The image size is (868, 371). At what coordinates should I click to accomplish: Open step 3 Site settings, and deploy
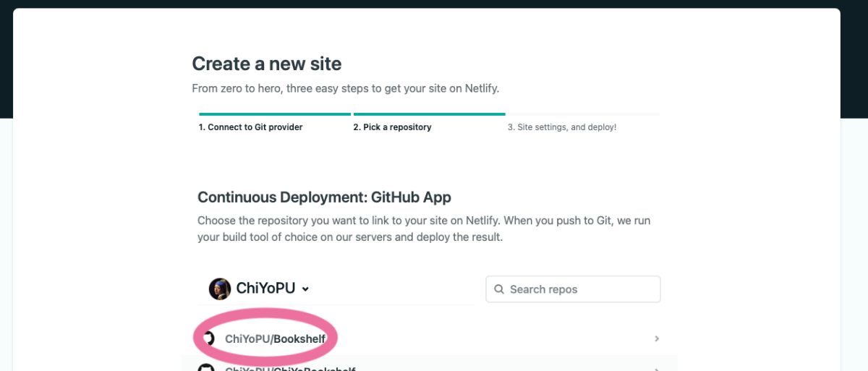[x=562, y=127]
